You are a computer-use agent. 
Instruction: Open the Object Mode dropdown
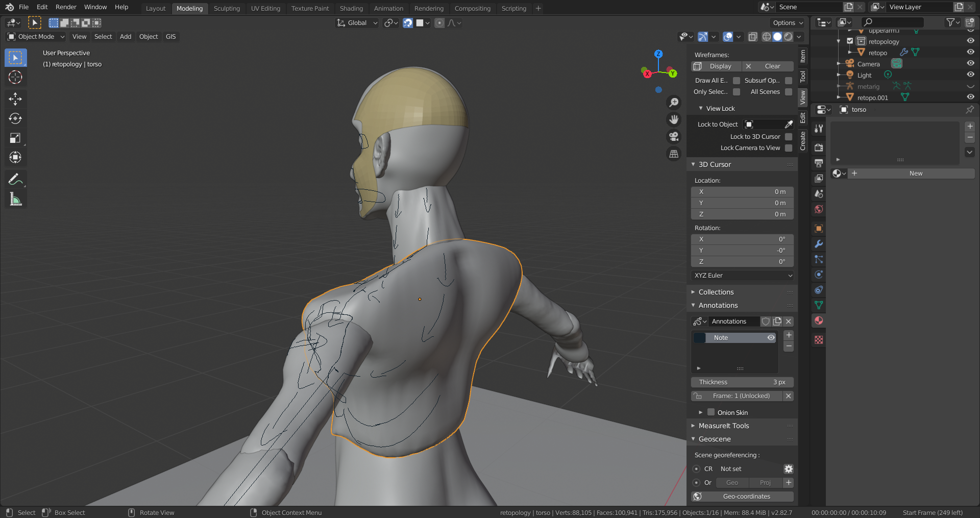coord(36,37)
